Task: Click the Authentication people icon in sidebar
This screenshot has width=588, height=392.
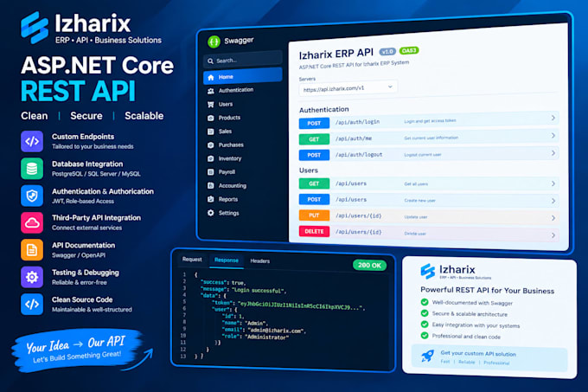Action: [211, 91]
